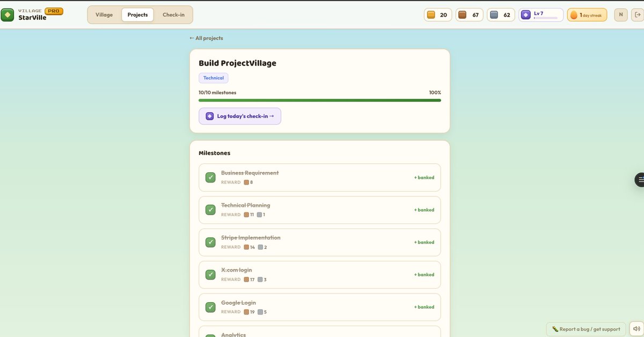
Task: Switch to the Village tab
Action: [x=104, y=15]
